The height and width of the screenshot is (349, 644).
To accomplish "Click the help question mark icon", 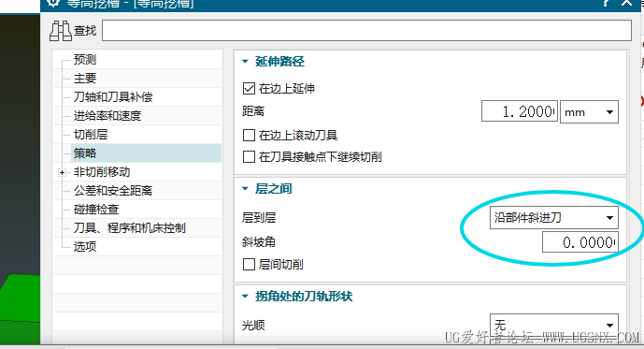I will [x=606, y=3].
